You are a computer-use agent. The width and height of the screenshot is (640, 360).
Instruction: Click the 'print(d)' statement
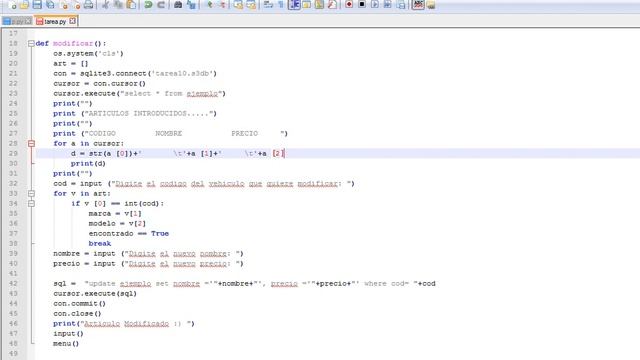click(x=88, y=163)
